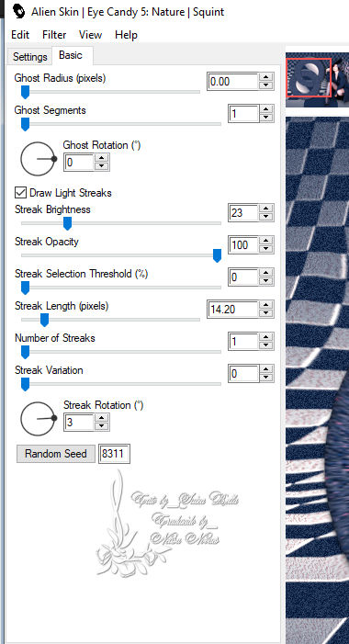Image resolution: width=349 pixels, height=644 pixels.
Task: Open the Help menu
Action: coord(126,35)
